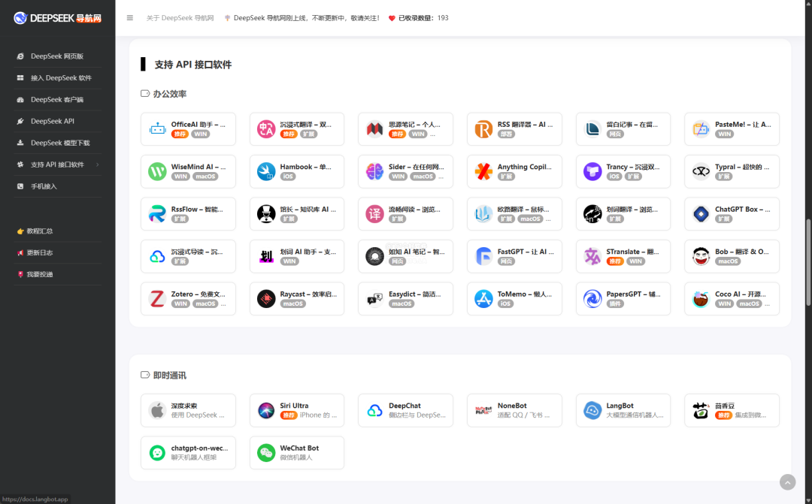Expand the 支持 API 接口软件 sidebar submenu

tap(97, 164)
